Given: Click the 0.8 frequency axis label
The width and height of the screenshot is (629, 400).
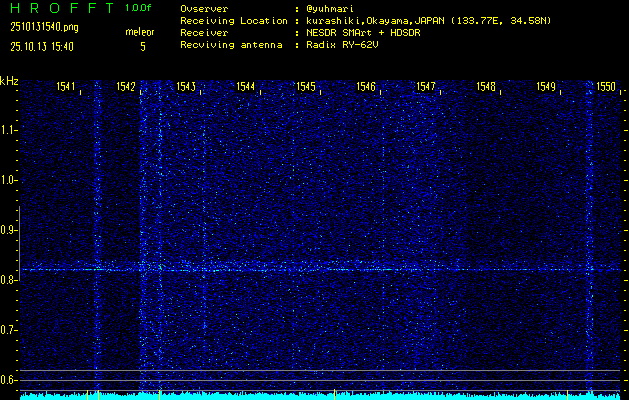Looking at the screenshot, I should tap(9, 280).
